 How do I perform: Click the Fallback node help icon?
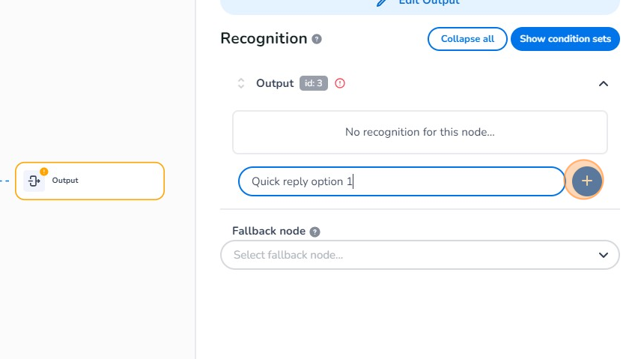pyautogui.click(x=315, y=232)
